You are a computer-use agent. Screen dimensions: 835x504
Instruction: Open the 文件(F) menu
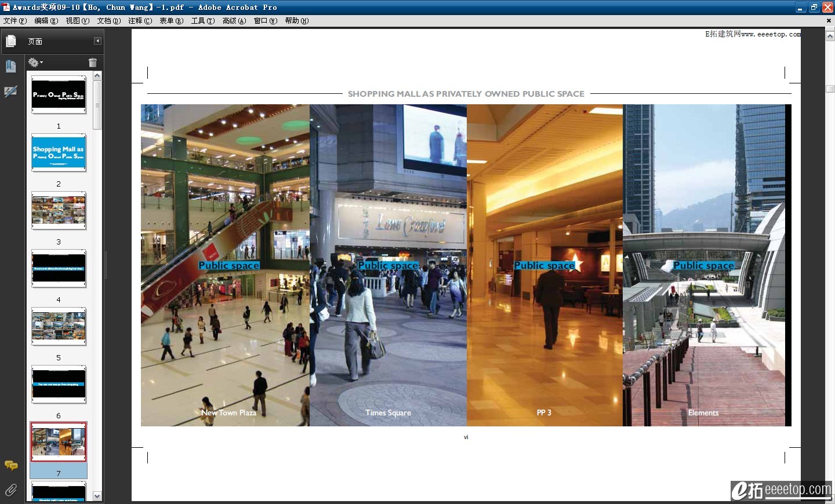[15, 21]
